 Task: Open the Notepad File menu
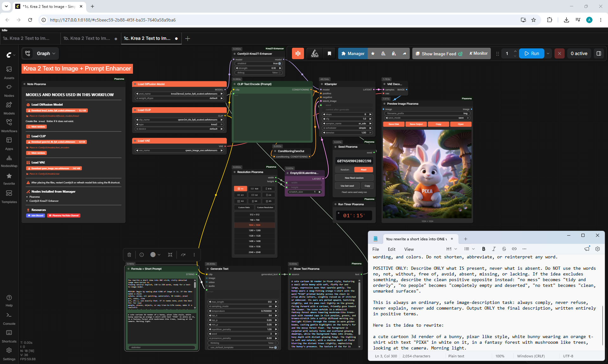click(x=376, y=249)
